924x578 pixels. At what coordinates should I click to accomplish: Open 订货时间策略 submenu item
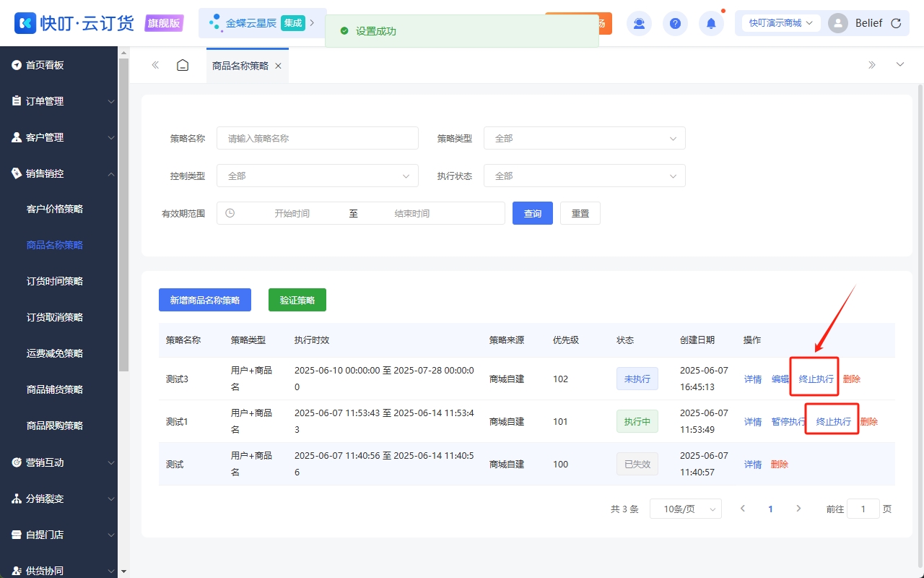click(x=55, y=281)
